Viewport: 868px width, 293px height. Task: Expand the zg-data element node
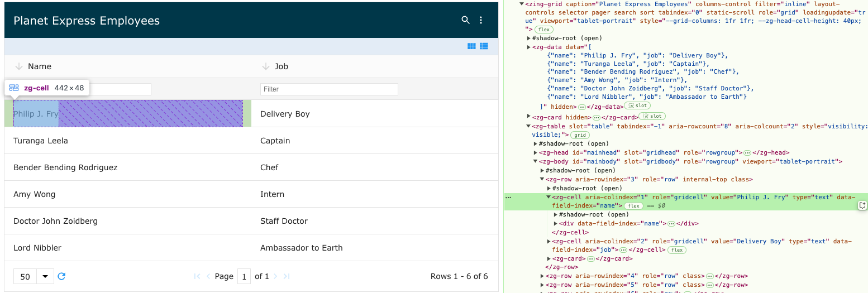tap(528, 47)
